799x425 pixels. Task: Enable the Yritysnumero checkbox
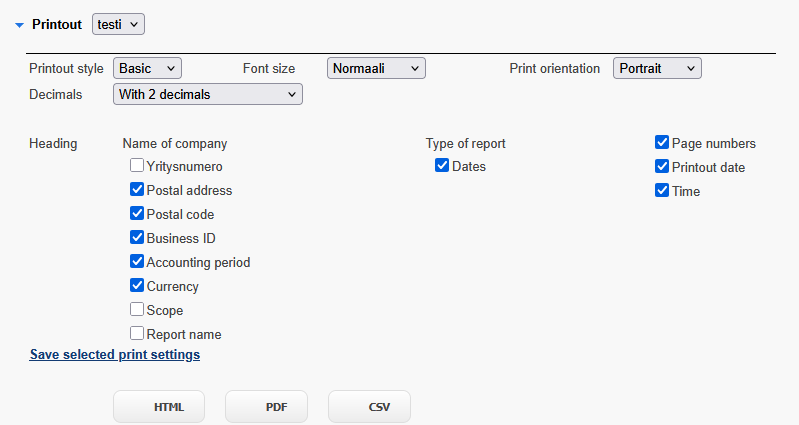tap(137, 165)
